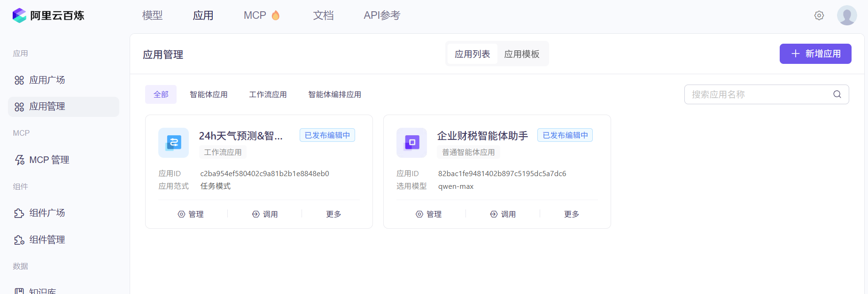
Task: Click the plus icon in 新增应用
Action: point(796,54)
